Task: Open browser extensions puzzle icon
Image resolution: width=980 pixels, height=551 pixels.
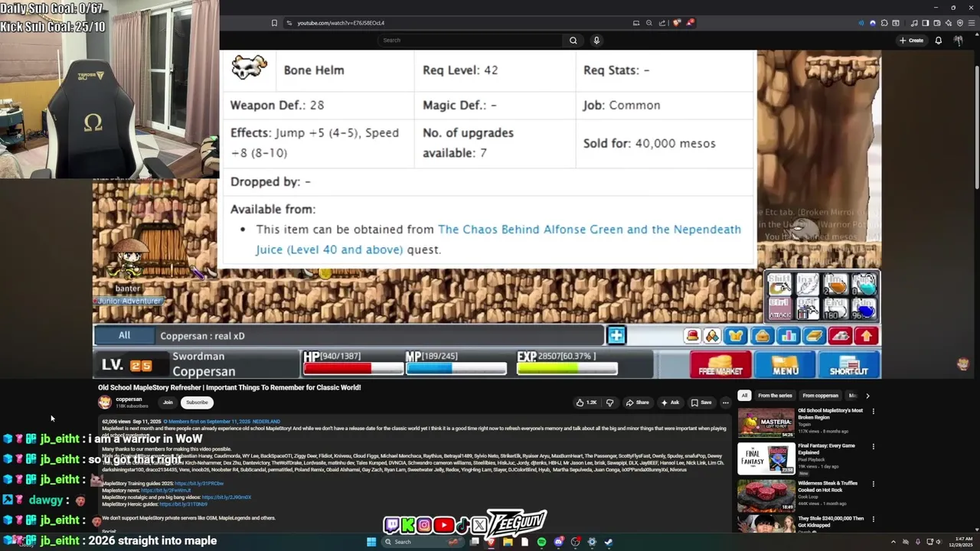Action: click(884, 23)
